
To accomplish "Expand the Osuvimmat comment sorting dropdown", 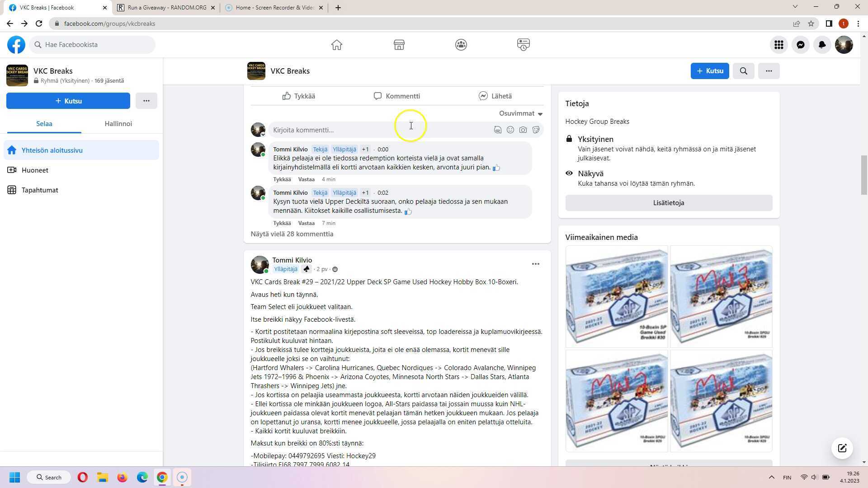I will [x=520, y=113].
